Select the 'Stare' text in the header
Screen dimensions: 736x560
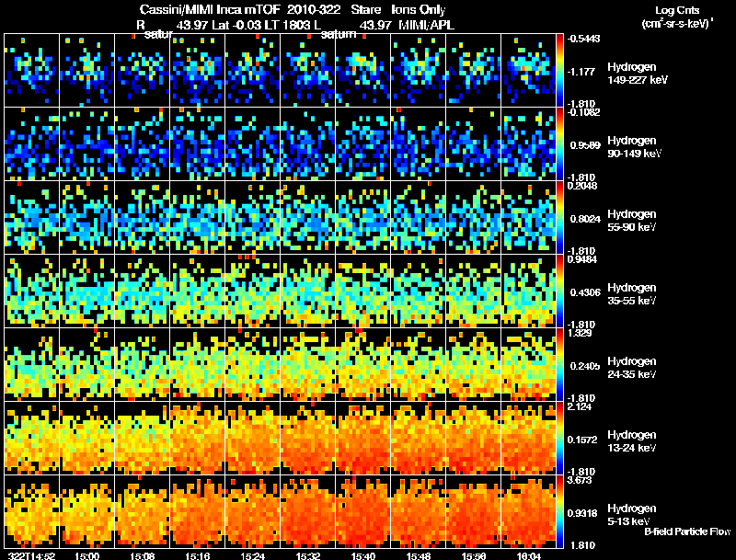coord(365,10)
